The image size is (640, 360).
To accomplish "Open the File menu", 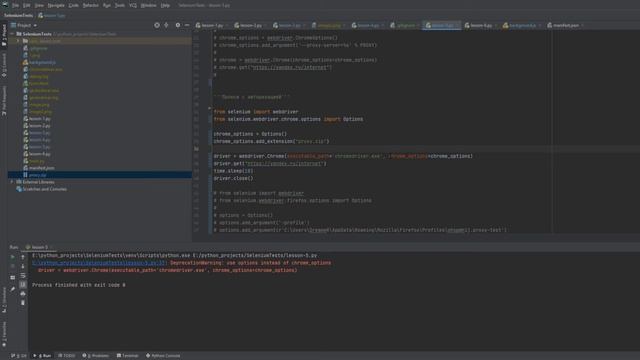I will (16, 6).
